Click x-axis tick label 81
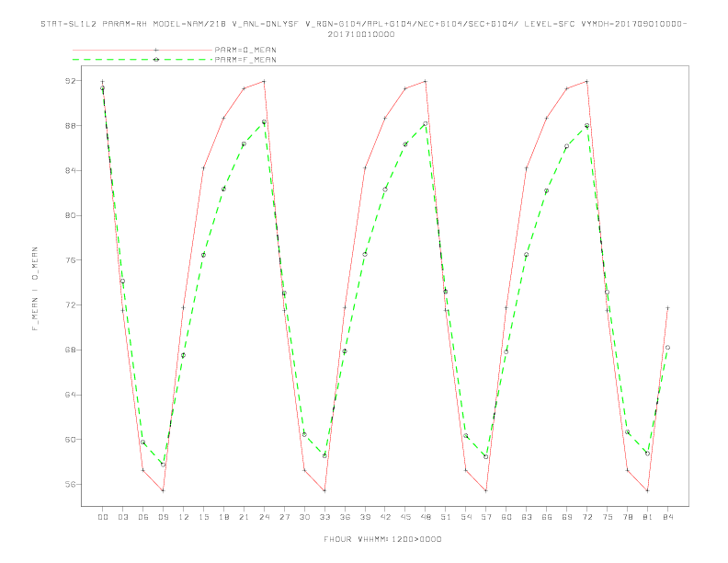The width and height of the screenshot is (728, 563). (648, 517)
